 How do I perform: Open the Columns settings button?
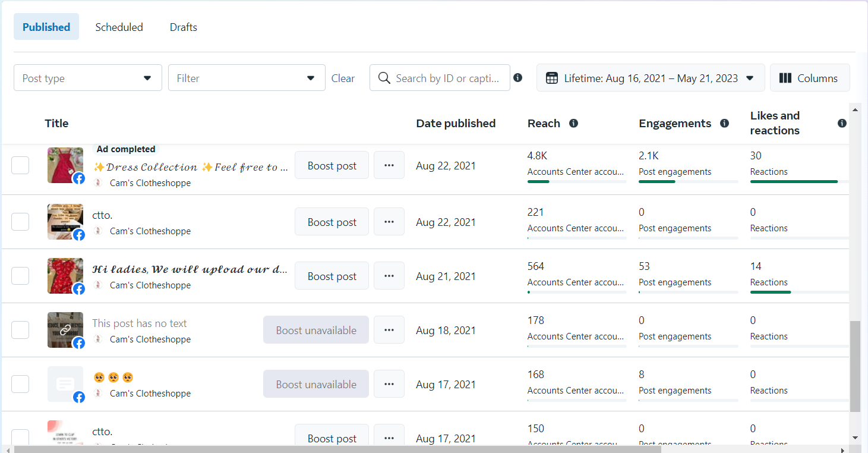(x=809, y=78)
